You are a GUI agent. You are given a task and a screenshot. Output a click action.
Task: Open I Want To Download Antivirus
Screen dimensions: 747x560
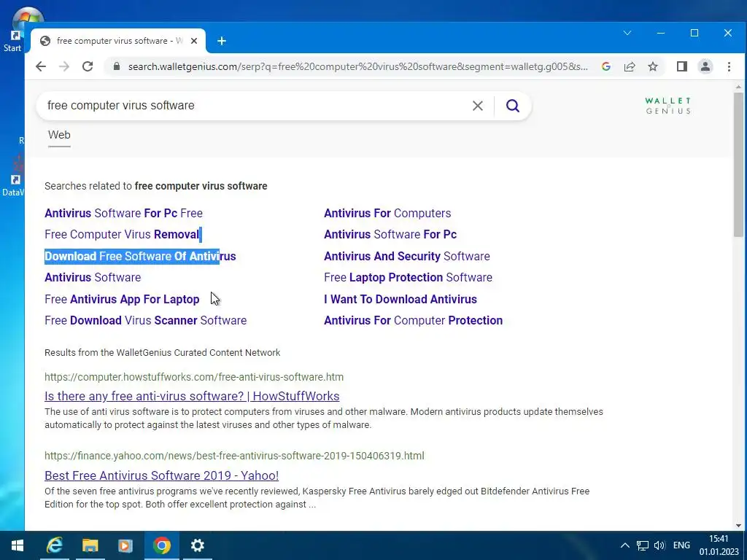point(400,299)
